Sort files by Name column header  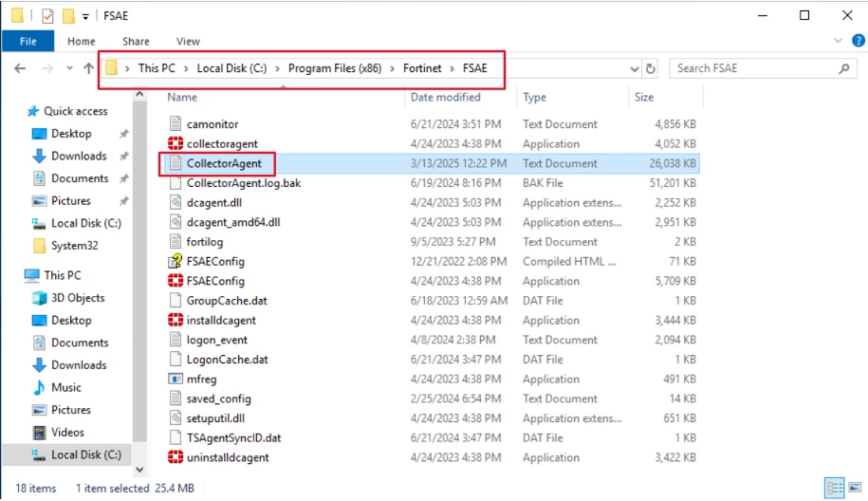tap(182, 97)
